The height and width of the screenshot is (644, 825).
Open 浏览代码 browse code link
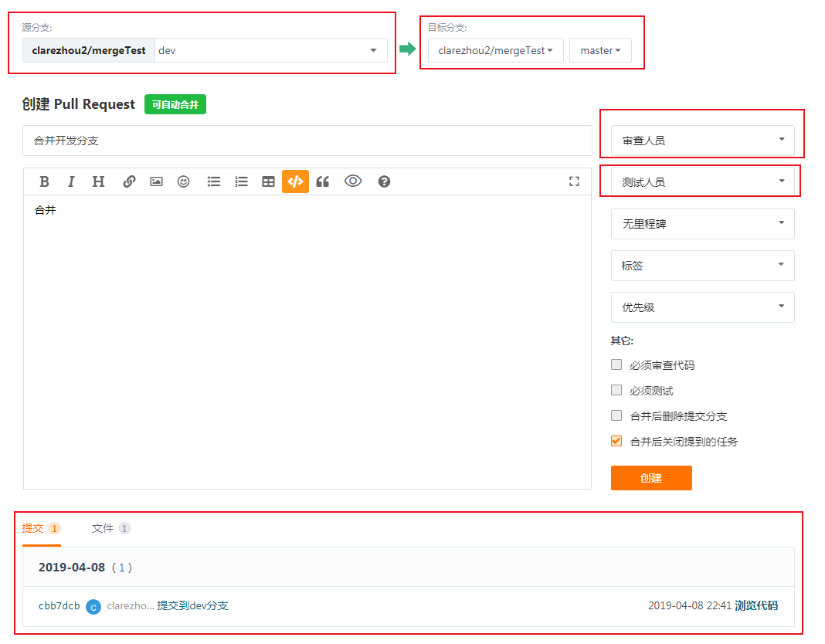pyautogui.click(x=756, y=605)
